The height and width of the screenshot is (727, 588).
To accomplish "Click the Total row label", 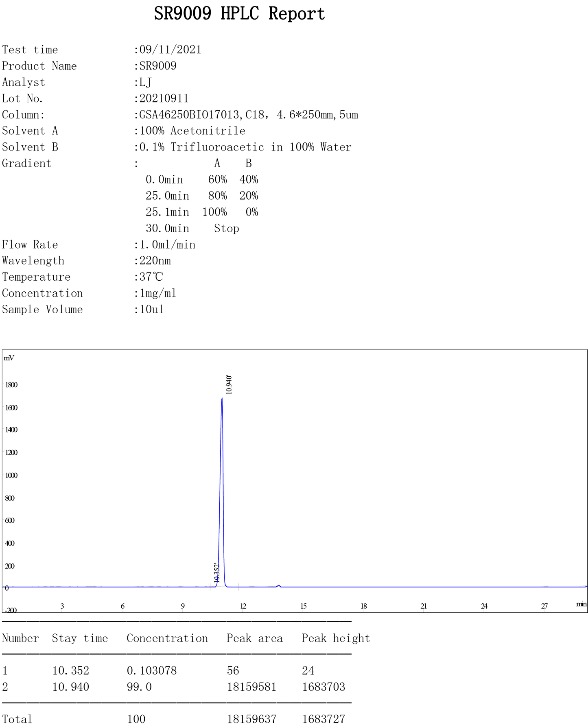I will tap(17, 719).
